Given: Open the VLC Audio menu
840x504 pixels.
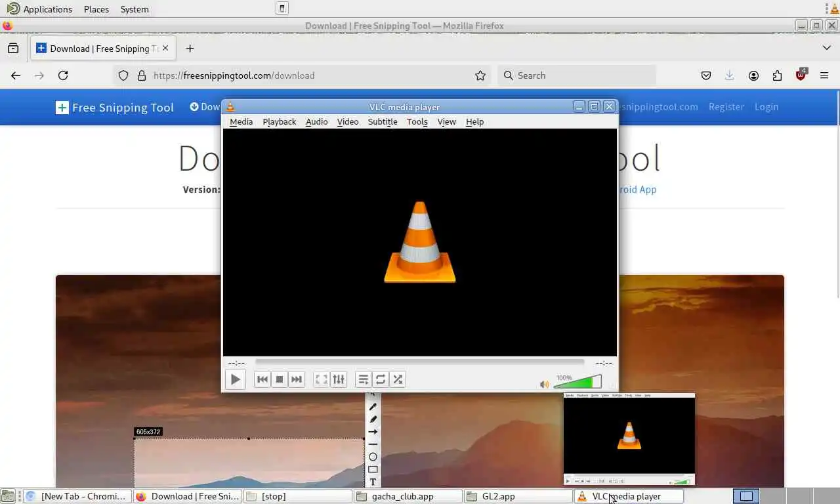Looking at the screenshot, I should click(316, 121).
